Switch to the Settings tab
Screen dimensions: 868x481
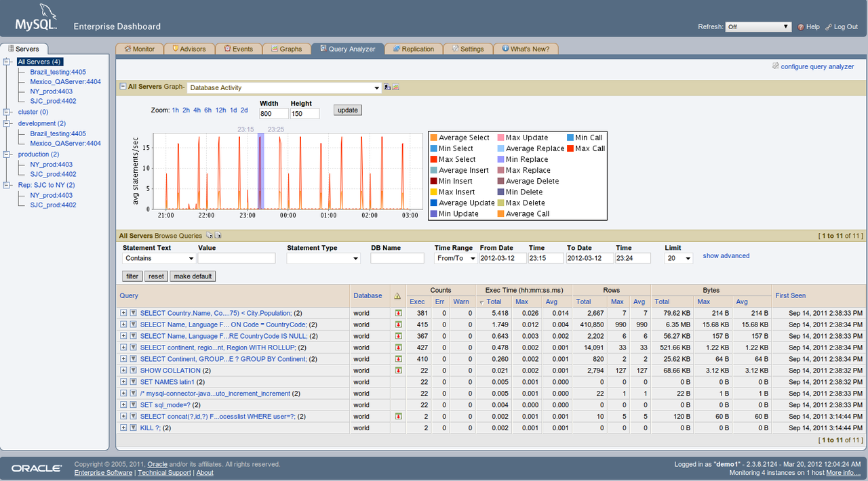467,49
